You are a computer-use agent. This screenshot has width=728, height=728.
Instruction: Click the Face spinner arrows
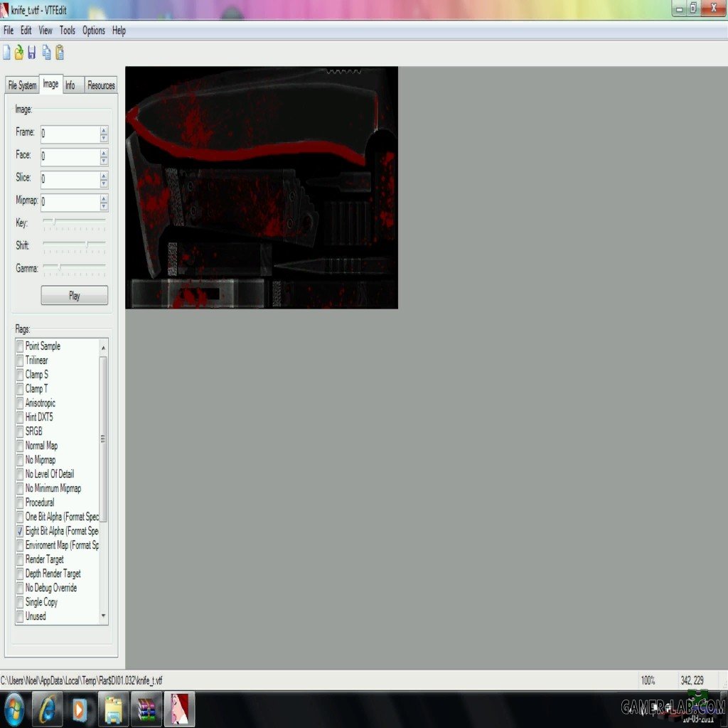pos(104,157)
